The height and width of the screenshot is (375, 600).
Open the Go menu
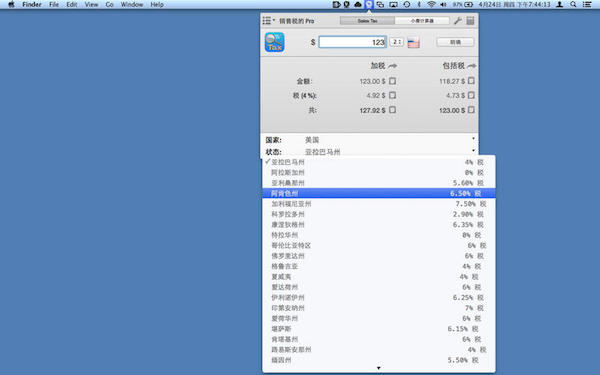click(x=109, y=5)
